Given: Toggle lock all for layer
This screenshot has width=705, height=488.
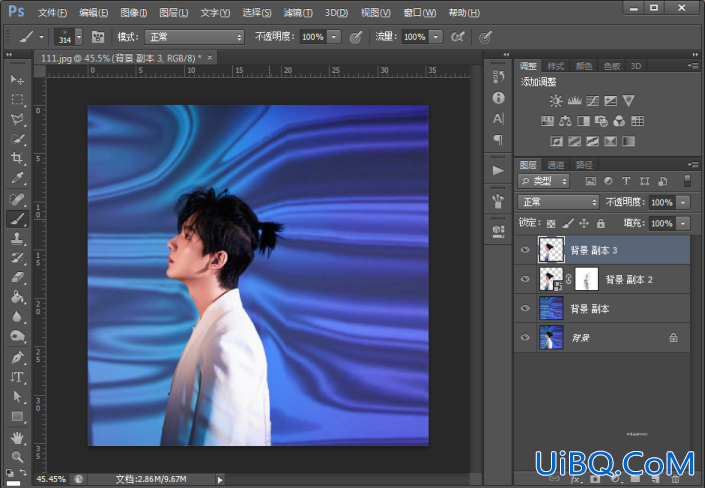Looking at the screenshot, I should point(601,223).
